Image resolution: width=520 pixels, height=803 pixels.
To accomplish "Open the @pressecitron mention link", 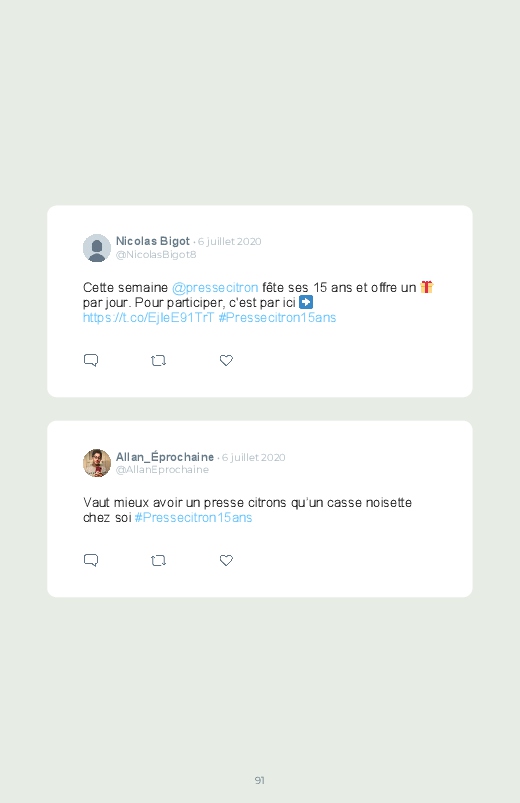I will [x=215, y=288].
